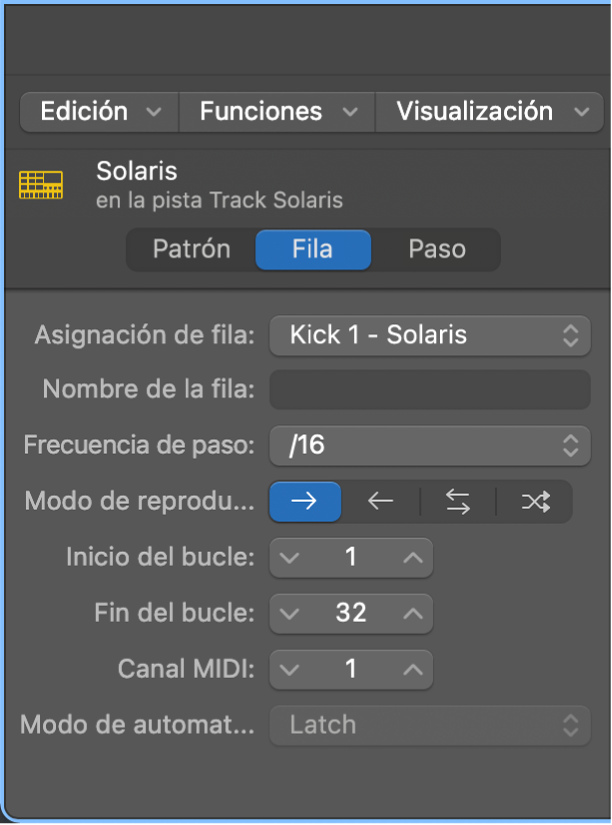Decrease Fin del bucle value
612x825 pixels.
[290, 613]
